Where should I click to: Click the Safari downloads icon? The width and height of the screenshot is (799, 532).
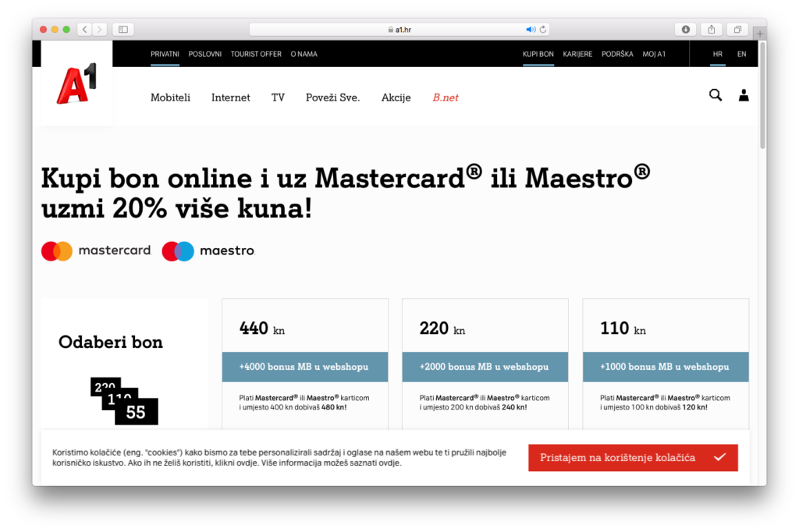click(x=685, y=30)
